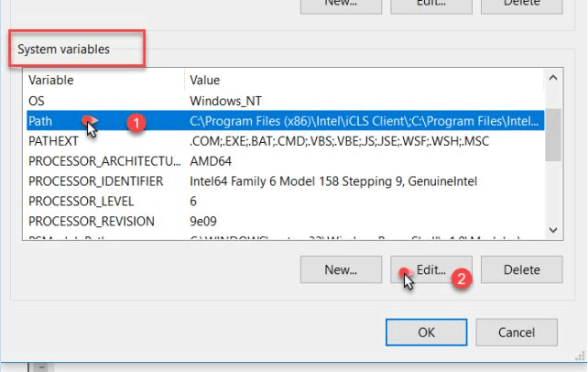The height and width of the screenshot is (372, 588).
Task: Click the scrollbar down arrow in variables list
Action: pos(553,230)
